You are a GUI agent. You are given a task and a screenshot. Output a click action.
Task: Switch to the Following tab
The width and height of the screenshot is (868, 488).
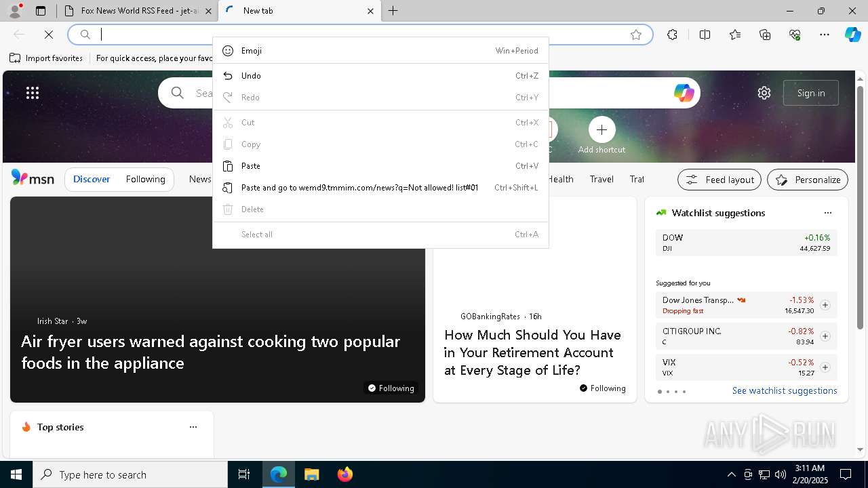pyautogui.click(x=145, y=180)
